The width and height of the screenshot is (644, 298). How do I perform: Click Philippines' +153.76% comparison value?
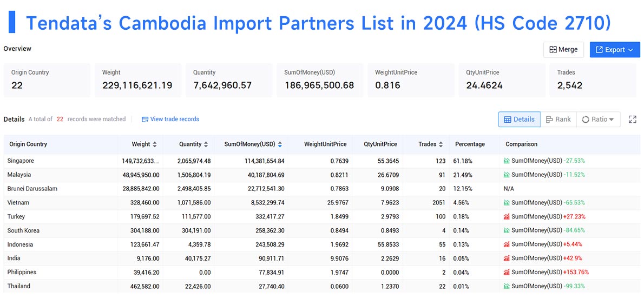(x=576, y=272)
